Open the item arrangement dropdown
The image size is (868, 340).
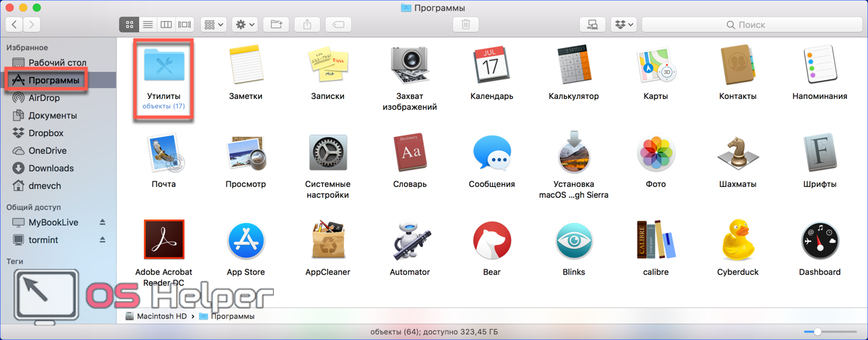214,24
